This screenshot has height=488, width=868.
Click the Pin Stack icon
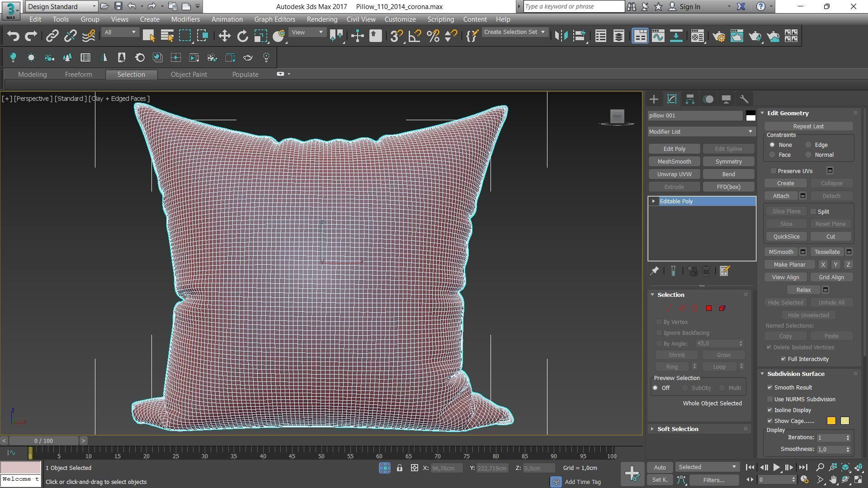click(654, 271)
